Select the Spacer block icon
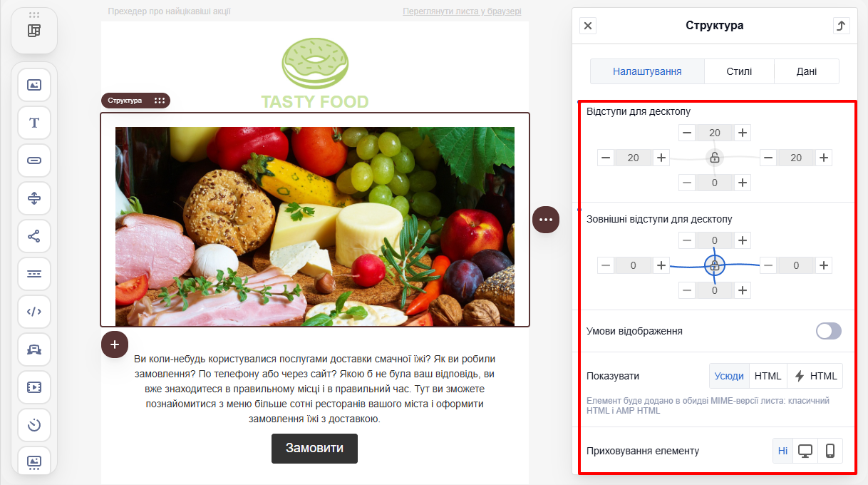 click(x=34, y=198)
